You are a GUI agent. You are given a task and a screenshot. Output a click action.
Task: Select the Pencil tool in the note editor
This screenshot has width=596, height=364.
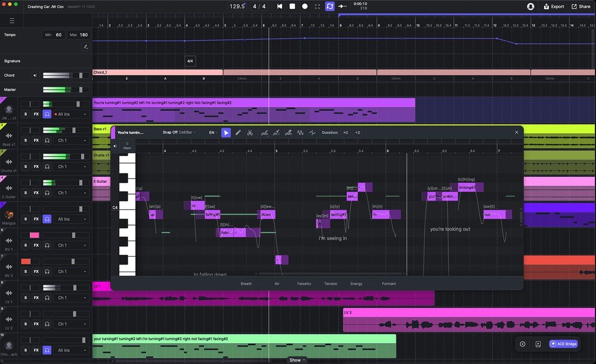click(x=238, y=132)
